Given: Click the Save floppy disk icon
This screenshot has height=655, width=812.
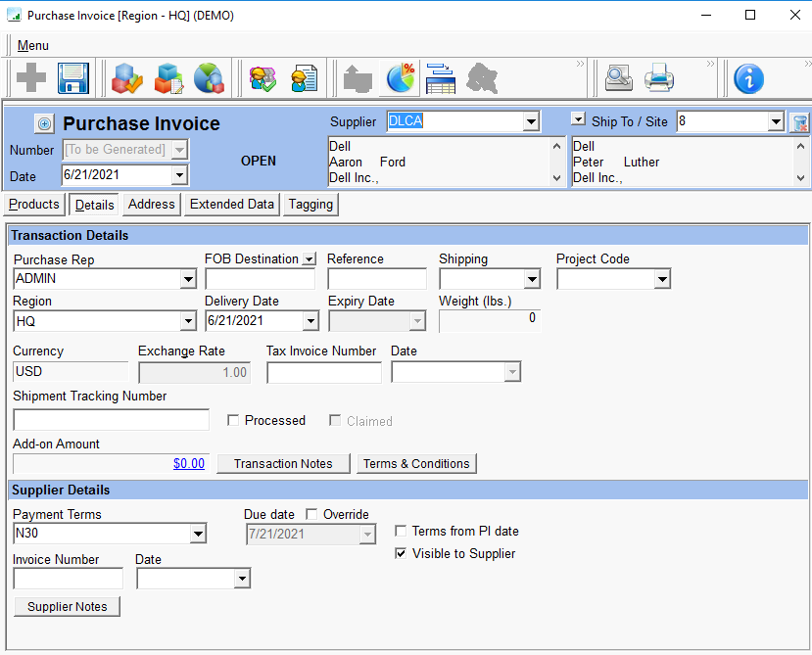Looking at the screenshot, I should point(73,78).
